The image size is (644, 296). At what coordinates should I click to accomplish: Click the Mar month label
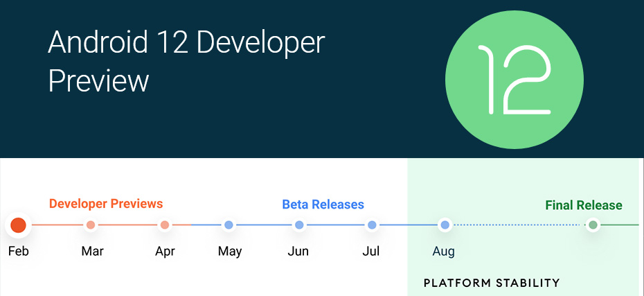[92, 251]
